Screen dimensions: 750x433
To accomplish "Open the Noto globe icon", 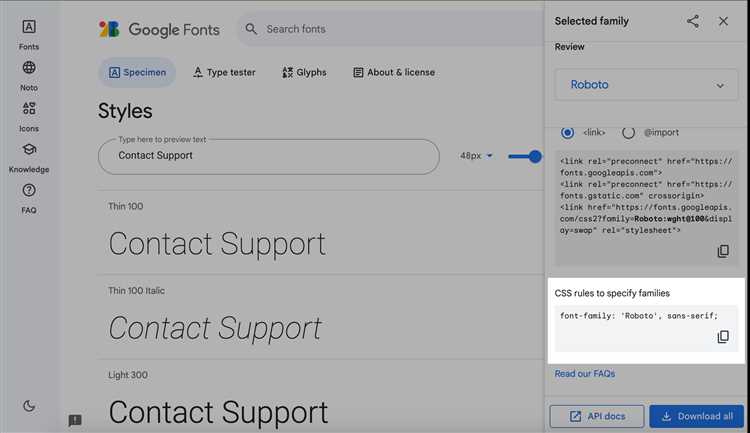I will click(x=29, y=68).
